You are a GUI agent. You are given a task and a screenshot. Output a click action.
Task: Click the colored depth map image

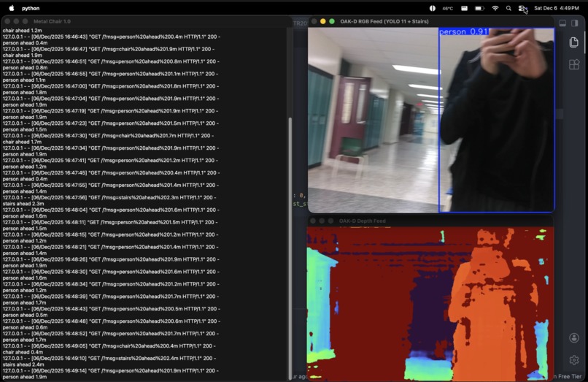pyautogui.click(x=430, y=304)
